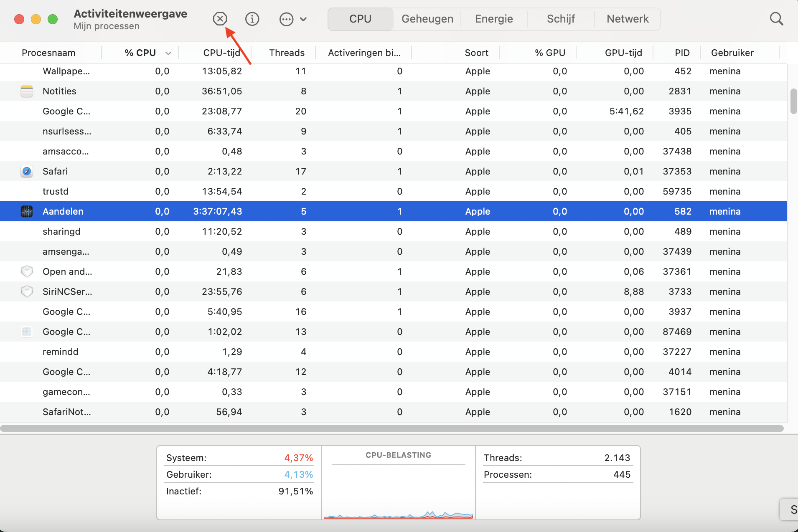Click the stop process X icon
The height and width of the screenshot is (532, 798).
pyautogui.click(x=220, y=19)
